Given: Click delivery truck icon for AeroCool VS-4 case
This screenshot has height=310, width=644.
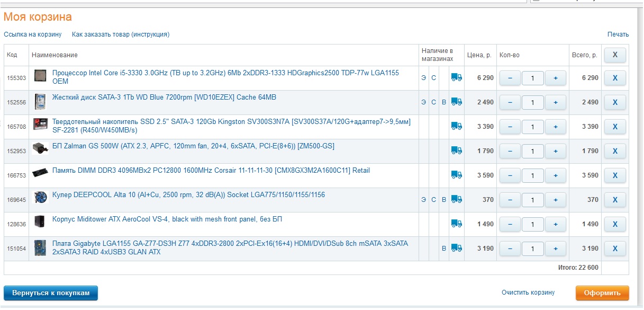Looking at the screenshot, I should [456, 224].
